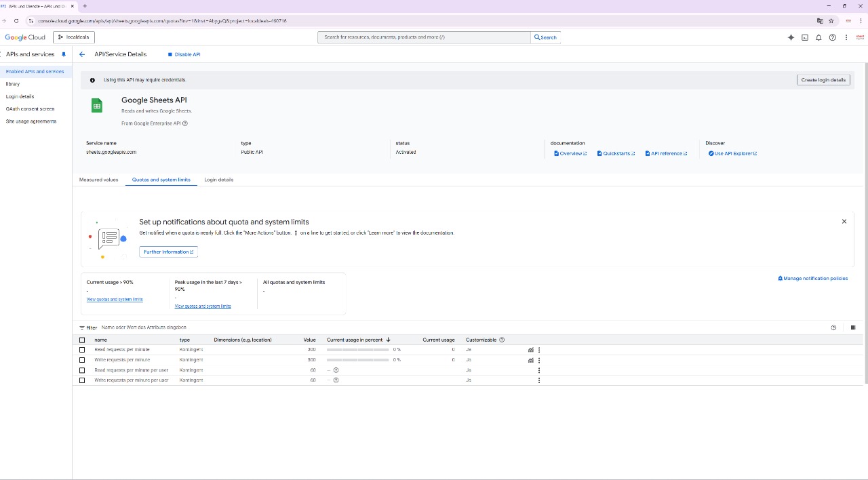Viewport: 868px width, 480px height.
Task: Open Manage notification policies link
Action: tap(812, 279)
